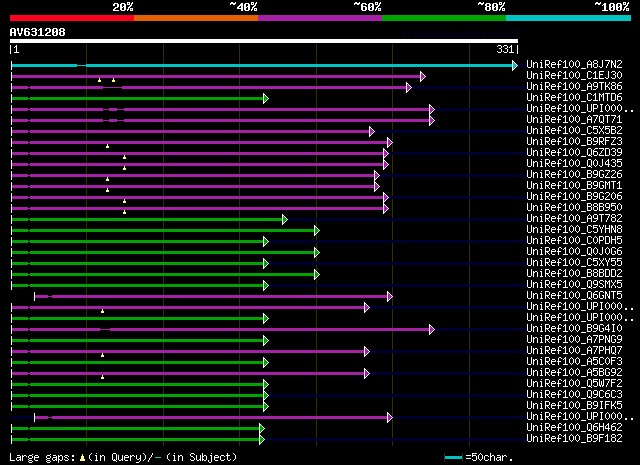Viewport: 640px width, 465px height.
Task: Click the purple arrowhead of the C5X5B2 alignment
Action: 371,131
